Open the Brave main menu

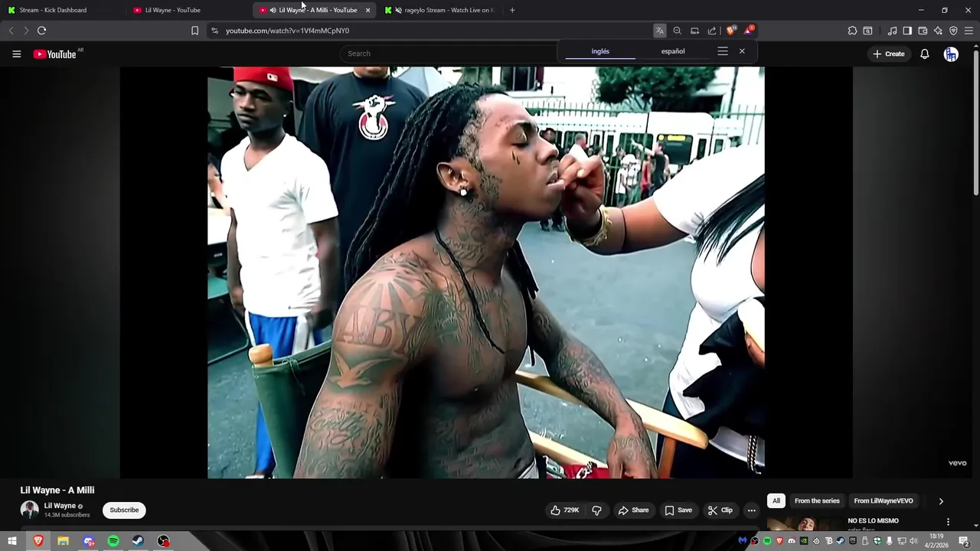pyautogui.click(x=969, y=31)
